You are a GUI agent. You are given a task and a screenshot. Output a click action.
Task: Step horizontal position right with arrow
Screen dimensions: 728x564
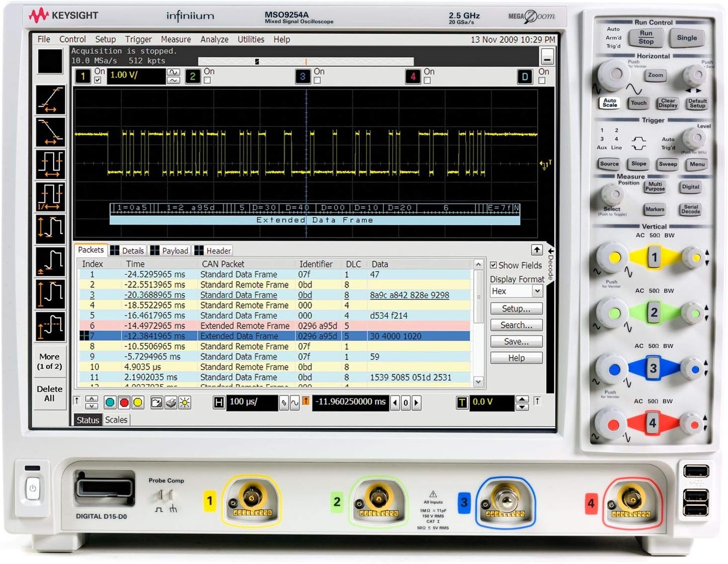(x=416, y=403)
